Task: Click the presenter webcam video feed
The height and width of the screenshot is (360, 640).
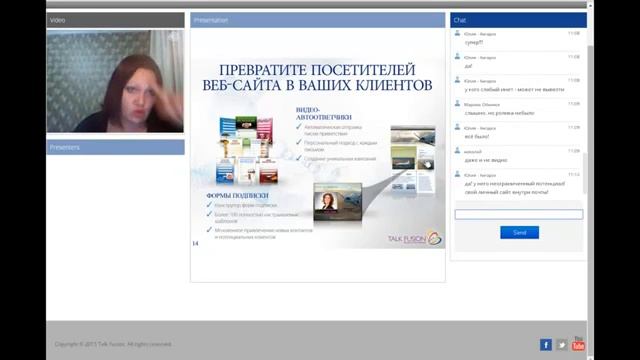Action: tap(115, 81)
